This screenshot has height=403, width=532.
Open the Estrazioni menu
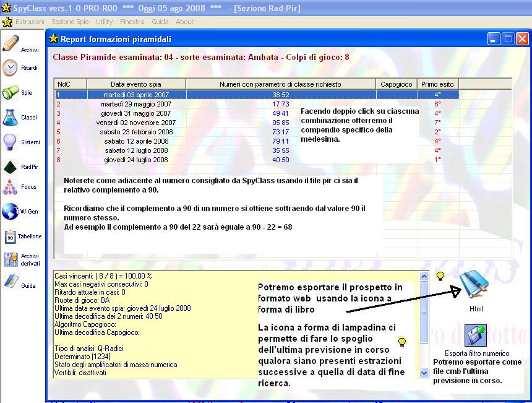click(30, 22)
